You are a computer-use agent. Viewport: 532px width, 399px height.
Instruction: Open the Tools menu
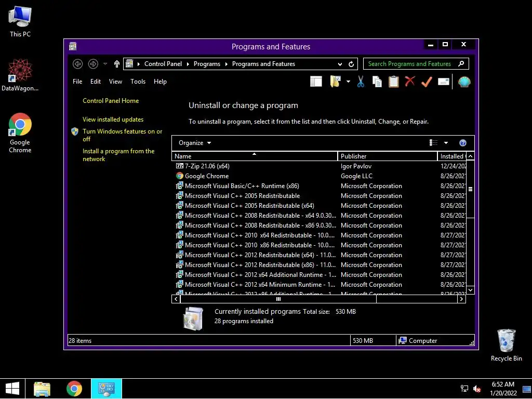click(x=138, y=82)
